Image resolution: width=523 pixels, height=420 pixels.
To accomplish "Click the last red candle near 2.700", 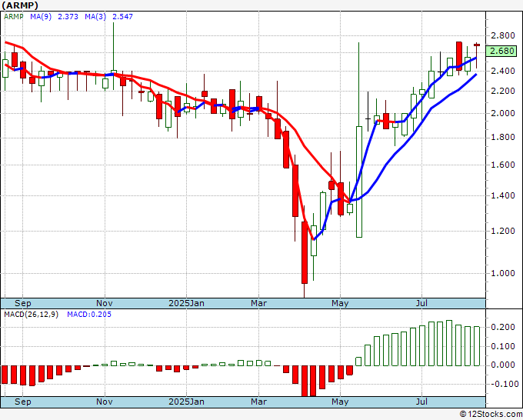I will [x=477, y=45].
